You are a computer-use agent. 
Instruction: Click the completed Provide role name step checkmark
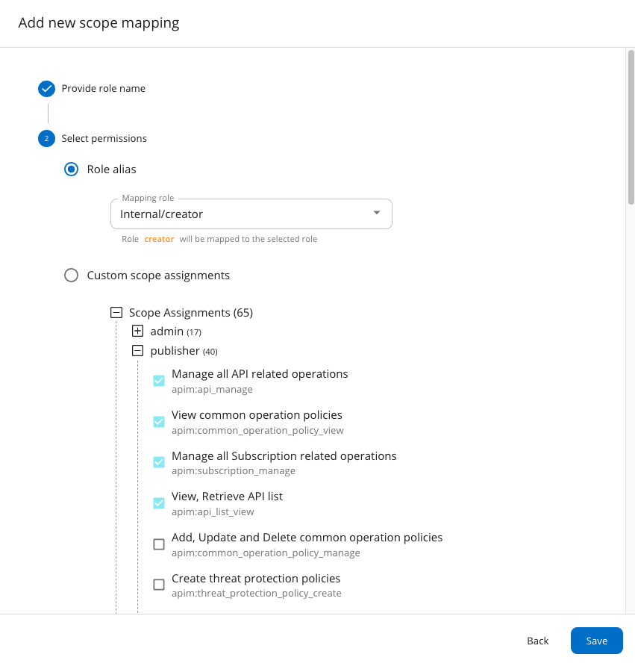(x=46, y=88)
